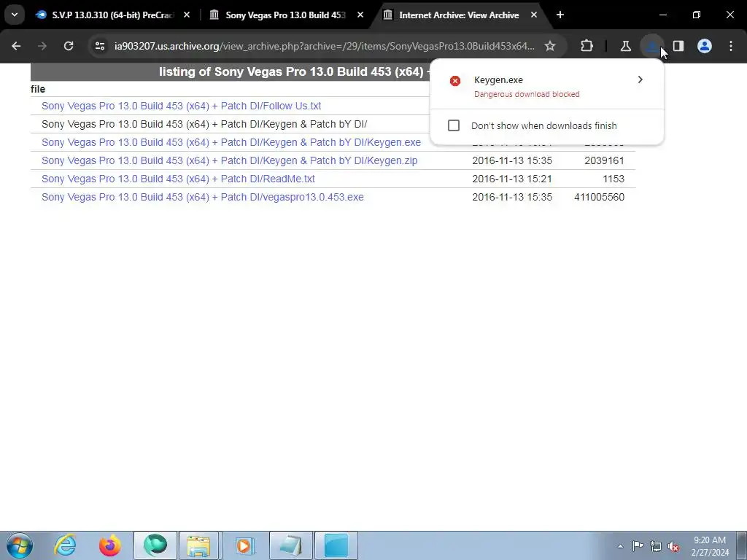Open the notepad taskbar window
The image size is (747, 560).
click(291, 545)
